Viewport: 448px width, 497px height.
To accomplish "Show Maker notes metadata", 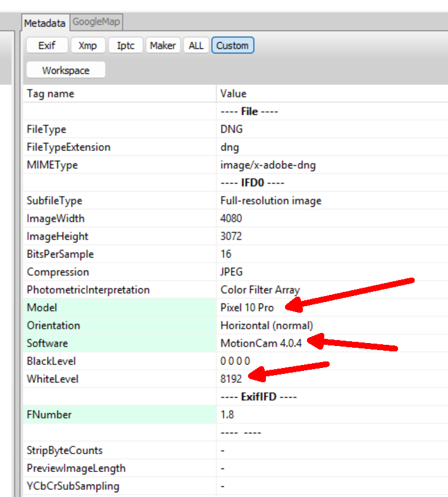I will coord(162,46).
